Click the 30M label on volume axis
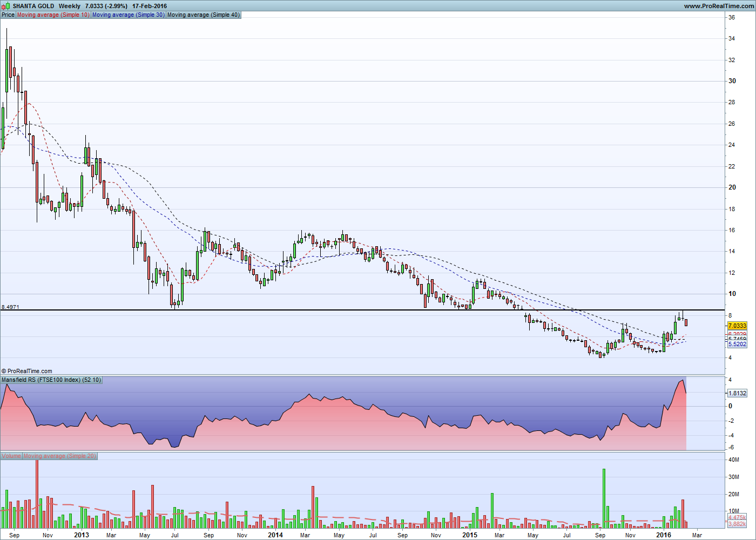756x540 pixels. [x=734, y=477]
